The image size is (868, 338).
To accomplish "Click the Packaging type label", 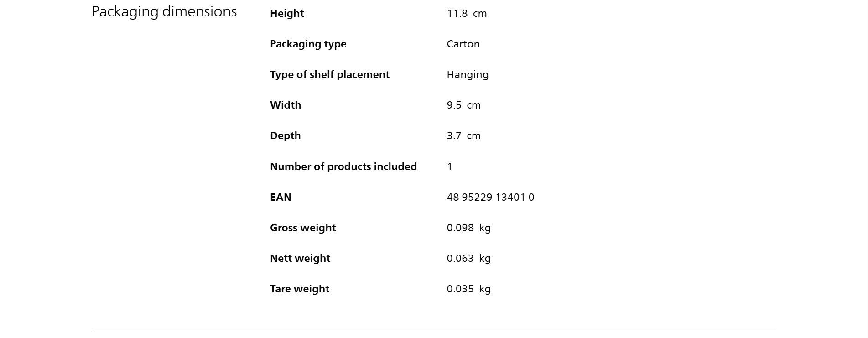I will [308, 44].
